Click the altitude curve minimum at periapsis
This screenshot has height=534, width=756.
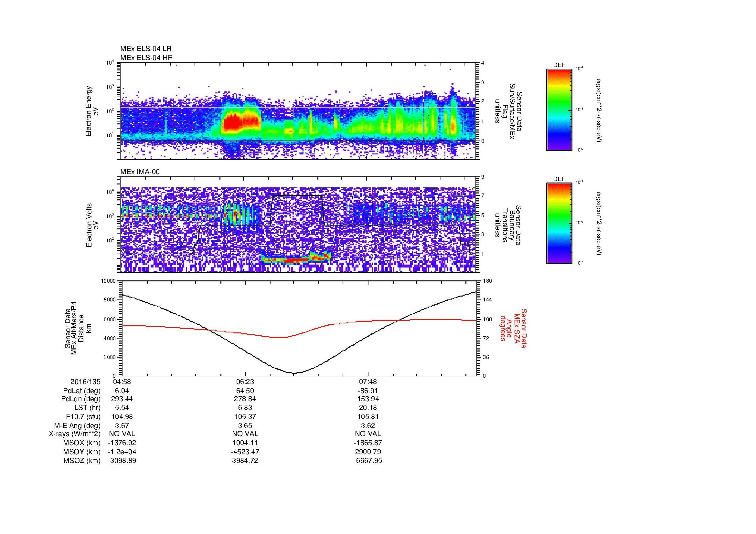[294, 373]
